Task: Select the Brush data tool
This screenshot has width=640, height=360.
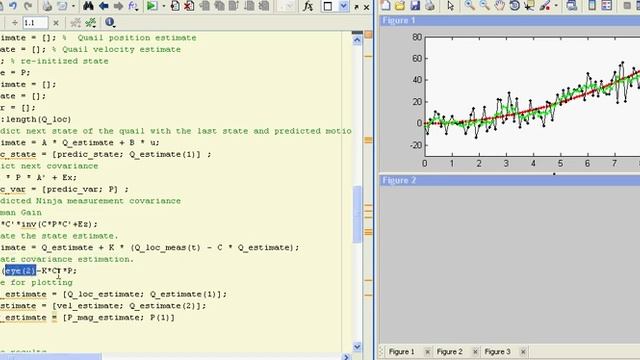Action: [544, 5]
